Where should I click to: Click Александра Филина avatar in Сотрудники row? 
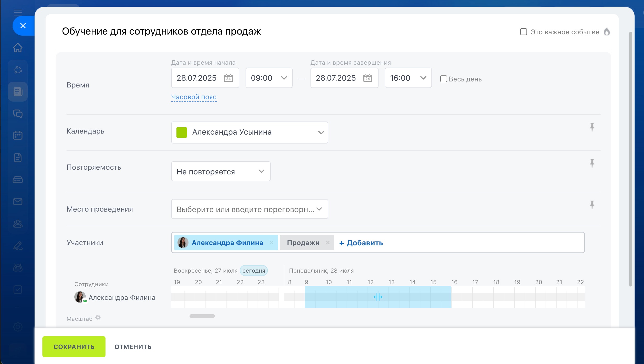pyautogui.click(x=80, y=297)
